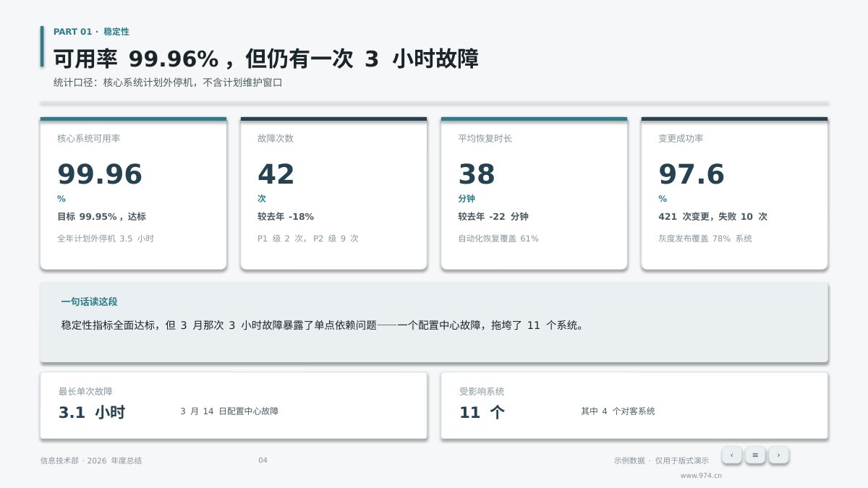Select the '故障次数' card label
Viewport: 868px width, 488px height.
pos(276,138)
